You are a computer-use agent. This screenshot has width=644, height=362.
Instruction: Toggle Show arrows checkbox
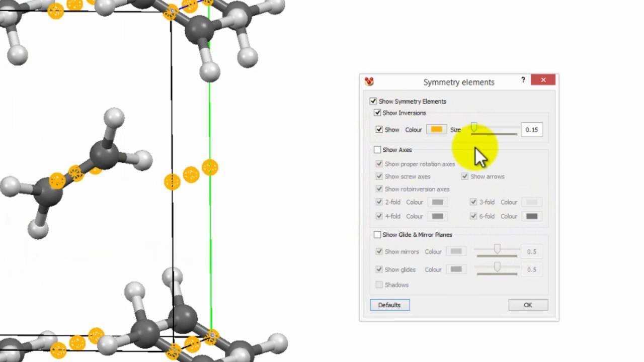464,176
